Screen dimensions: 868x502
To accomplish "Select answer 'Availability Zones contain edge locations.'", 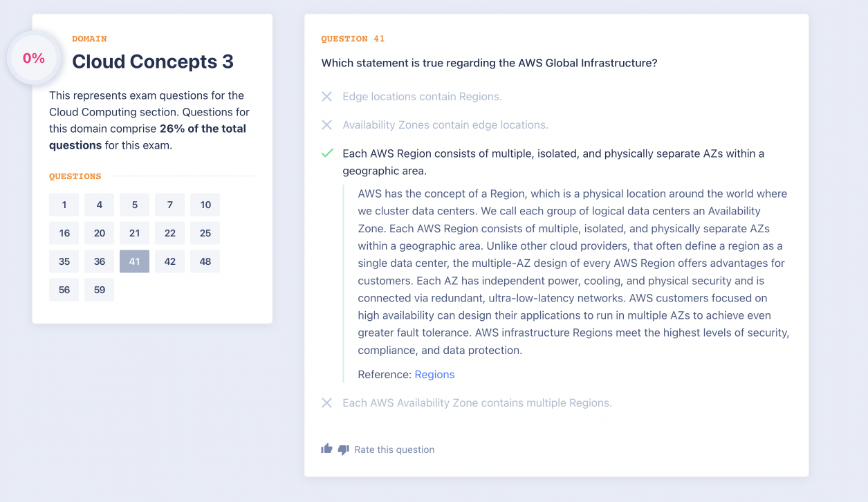I will (445, 125).
